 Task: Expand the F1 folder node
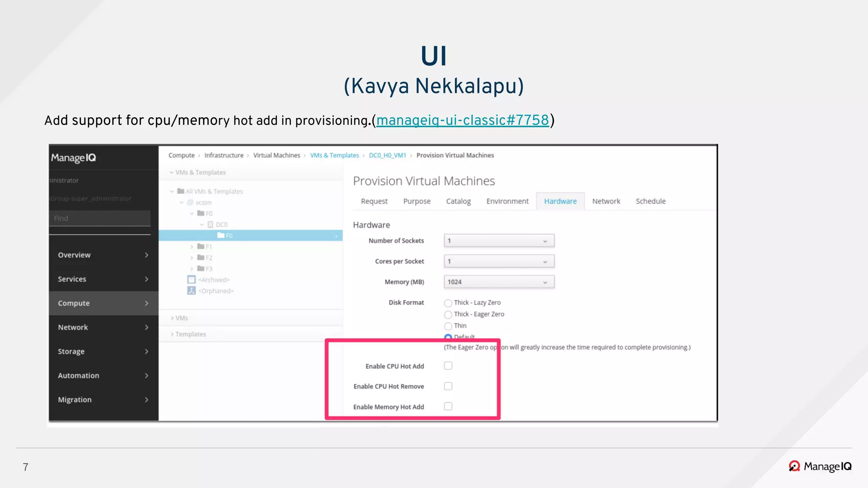click(192, 247)
